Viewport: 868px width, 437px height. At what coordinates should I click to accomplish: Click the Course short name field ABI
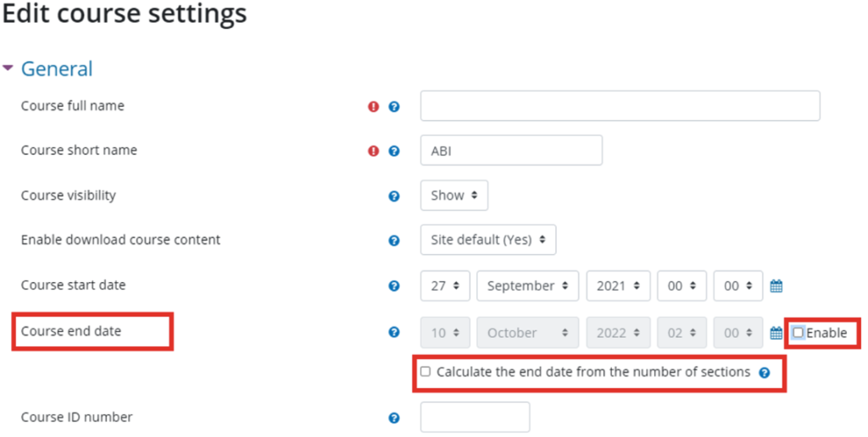coord(511,150)
